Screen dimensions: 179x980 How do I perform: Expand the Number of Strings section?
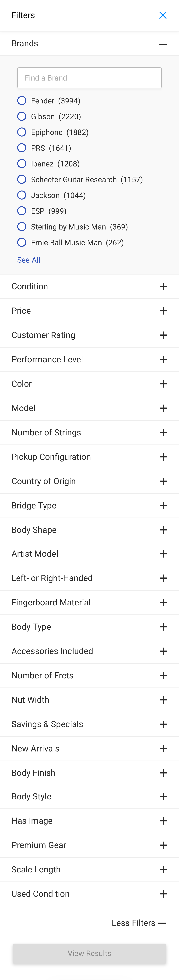(163, 432)
